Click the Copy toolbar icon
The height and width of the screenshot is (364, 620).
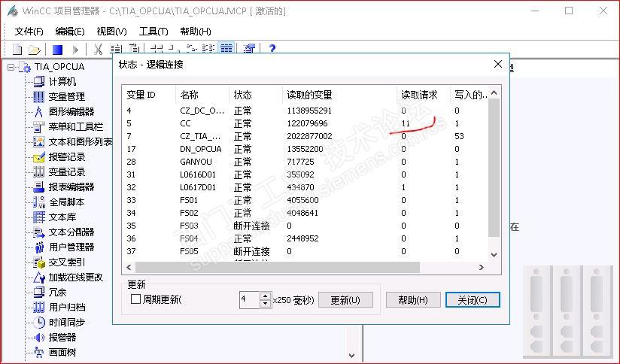116,50
